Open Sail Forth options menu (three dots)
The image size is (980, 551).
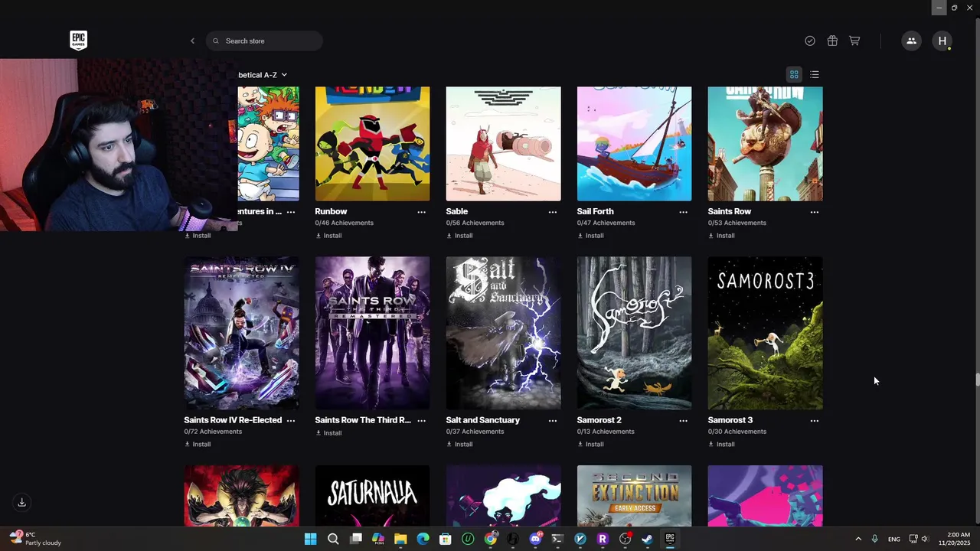click(x=683, y=212)
